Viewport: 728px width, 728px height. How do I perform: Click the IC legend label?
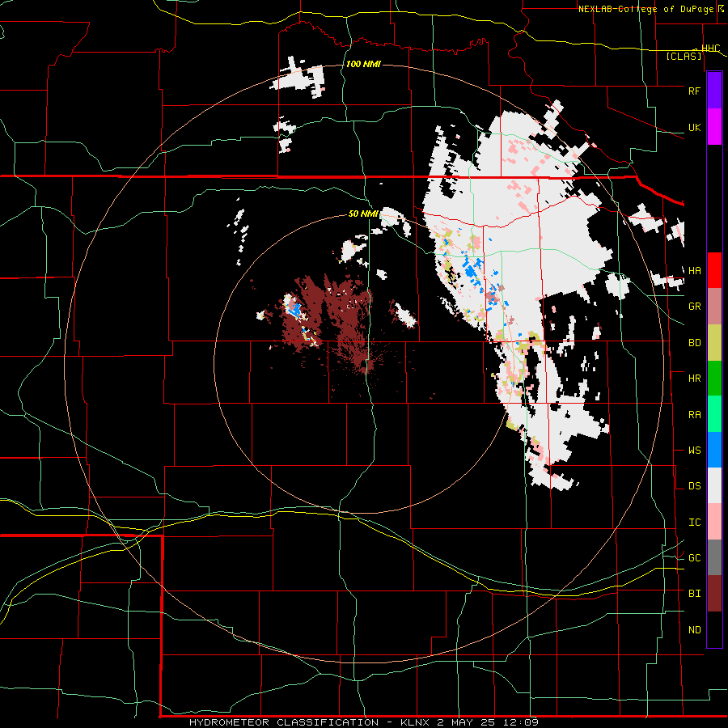[x=694, y=523]
